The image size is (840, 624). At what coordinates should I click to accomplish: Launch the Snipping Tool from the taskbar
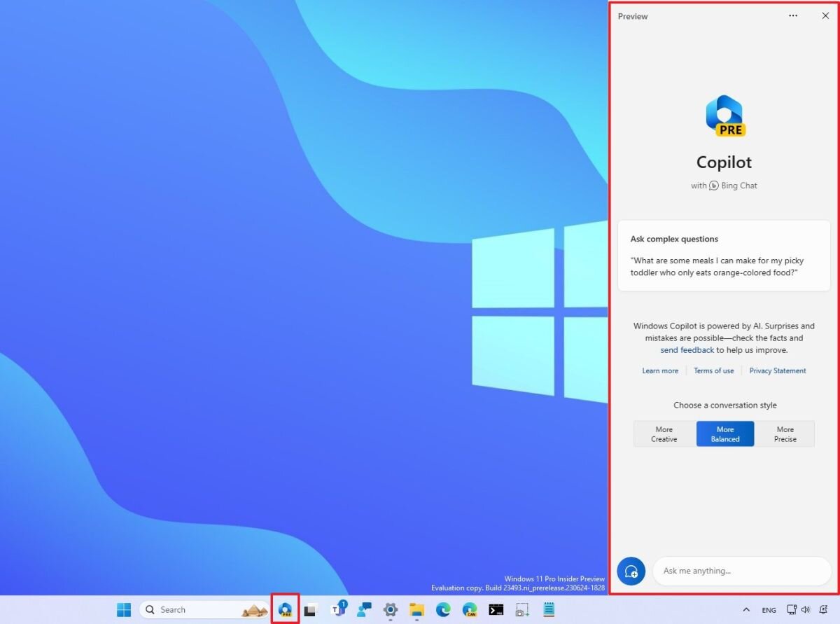tap(522, 609)
